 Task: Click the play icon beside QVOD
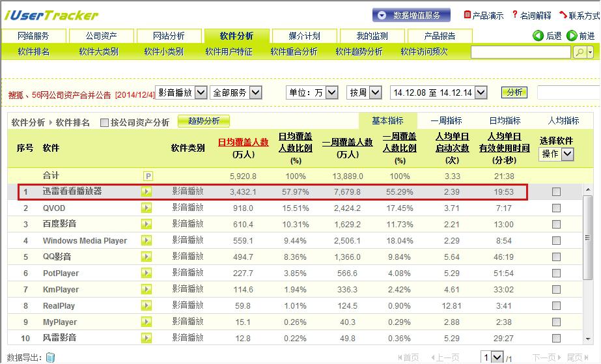147,208
